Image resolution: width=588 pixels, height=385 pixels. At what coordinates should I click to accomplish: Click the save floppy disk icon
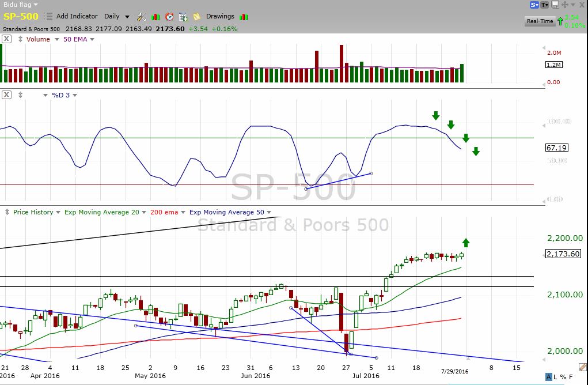tap(555, 5)
